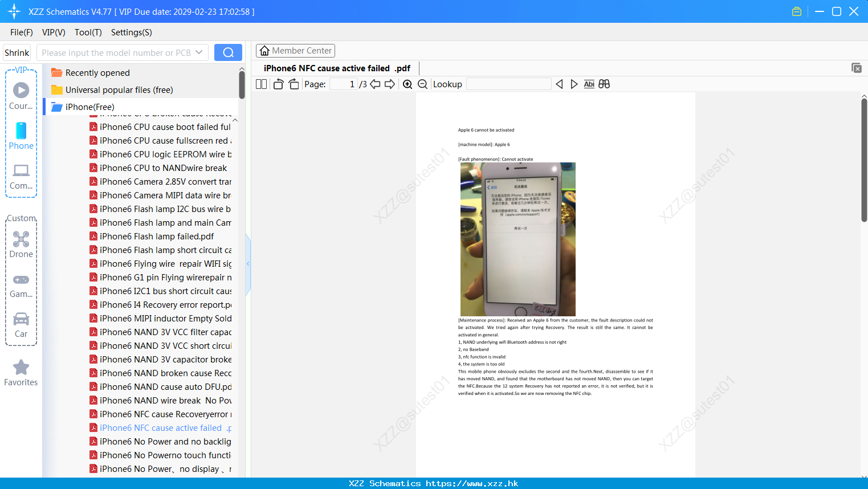
Task: Open the Drone category
Action: pyautogui.click(x=21, y=244)
